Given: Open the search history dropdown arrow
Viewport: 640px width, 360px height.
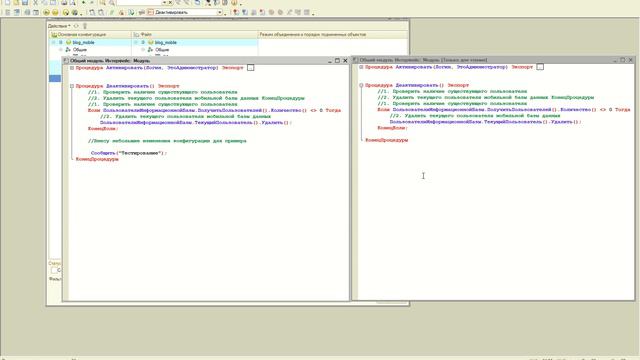Looking at the screenshot, I should [x=164, y=2].
